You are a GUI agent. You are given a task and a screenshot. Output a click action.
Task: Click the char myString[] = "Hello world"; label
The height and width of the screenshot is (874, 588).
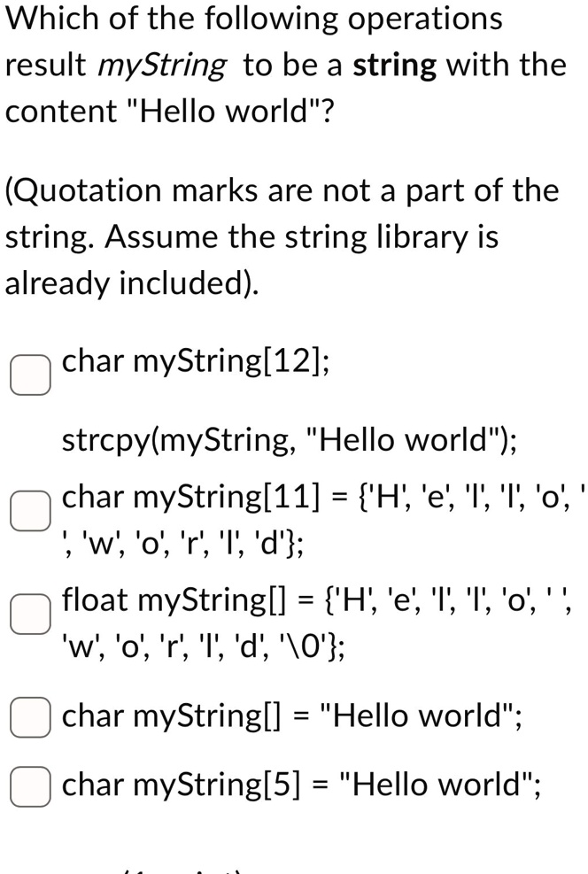(x=292, y=715)
